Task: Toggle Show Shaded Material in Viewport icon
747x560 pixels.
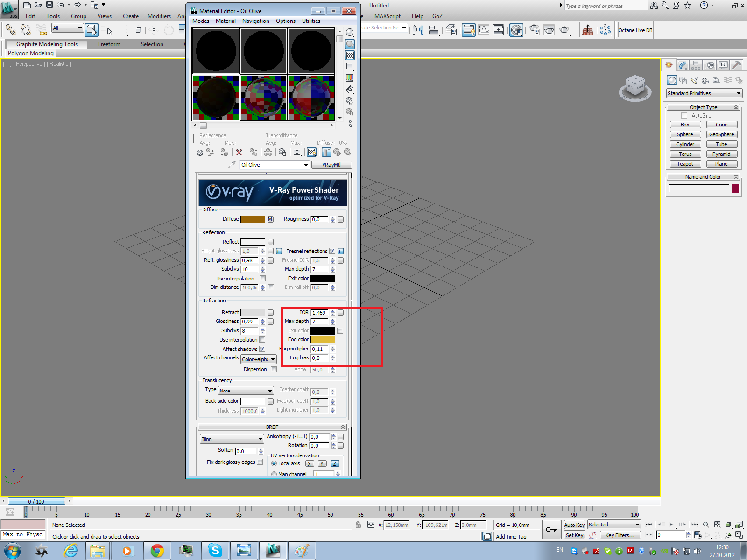Action: (312, 152)
